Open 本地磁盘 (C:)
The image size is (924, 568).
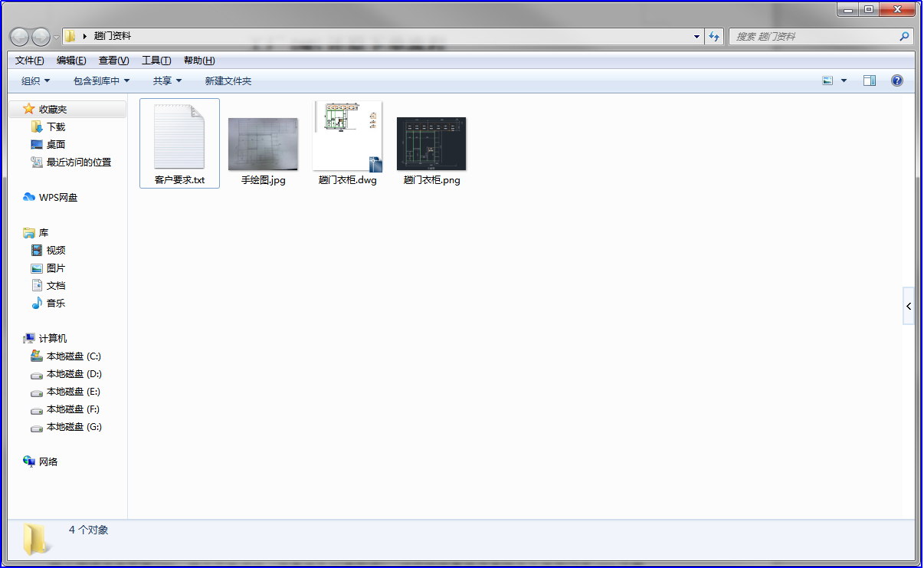coord(74,356)
